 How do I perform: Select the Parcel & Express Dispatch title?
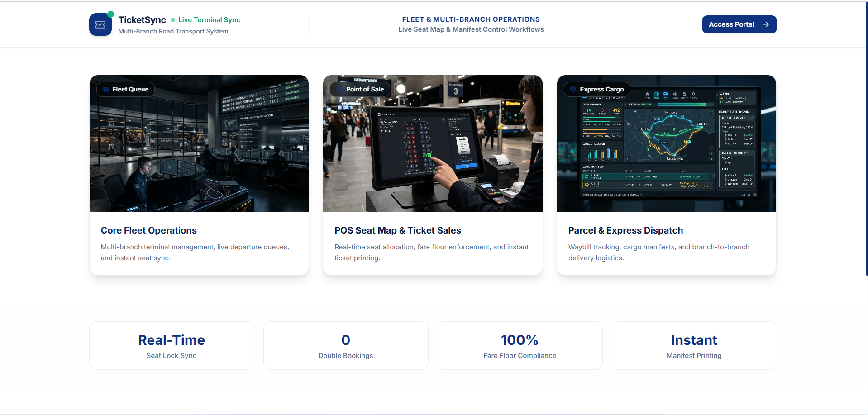click(x=625, y=230)
